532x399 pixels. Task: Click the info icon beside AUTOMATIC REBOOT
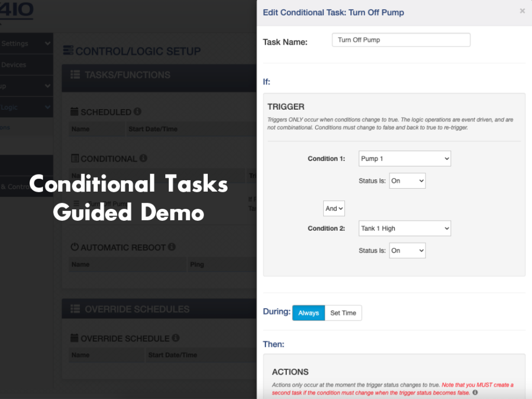[x=172, y=247]
